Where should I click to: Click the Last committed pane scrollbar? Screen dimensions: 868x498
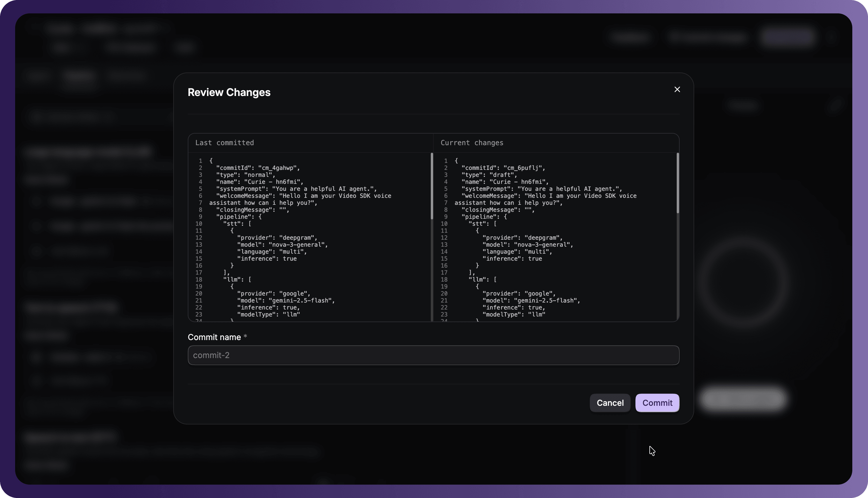pos(432,186)
